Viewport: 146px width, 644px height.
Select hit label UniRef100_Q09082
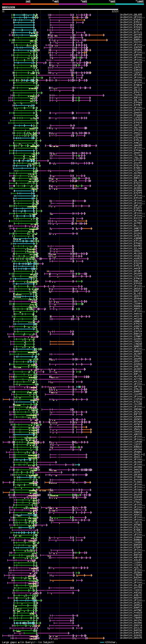131,635
